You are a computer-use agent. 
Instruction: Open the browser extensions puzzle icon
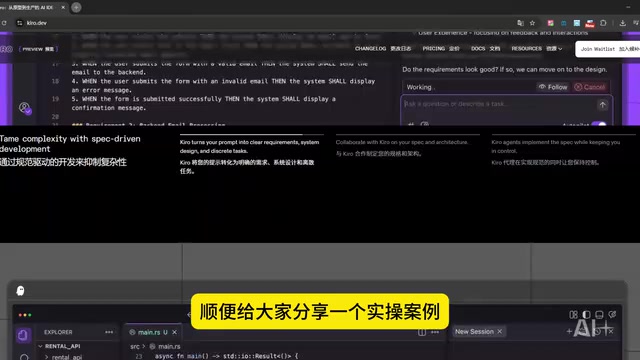[603, 23]
